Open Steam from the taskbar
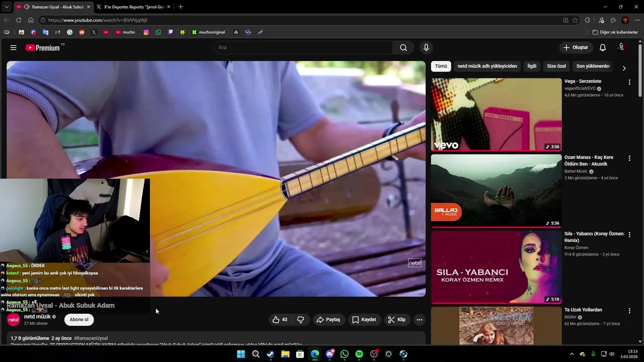644x362 pixels. click(x=270, y=354)
